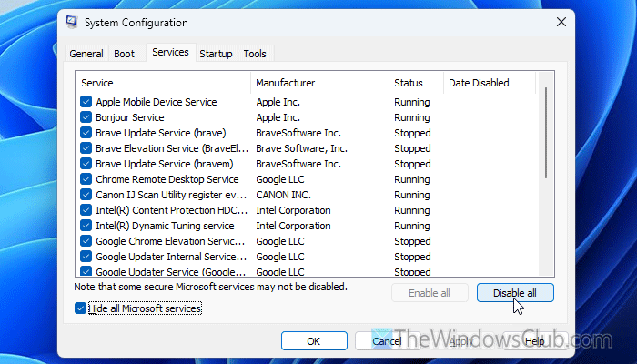Click the services list vertical scrollbar thumb

(546, 133)
